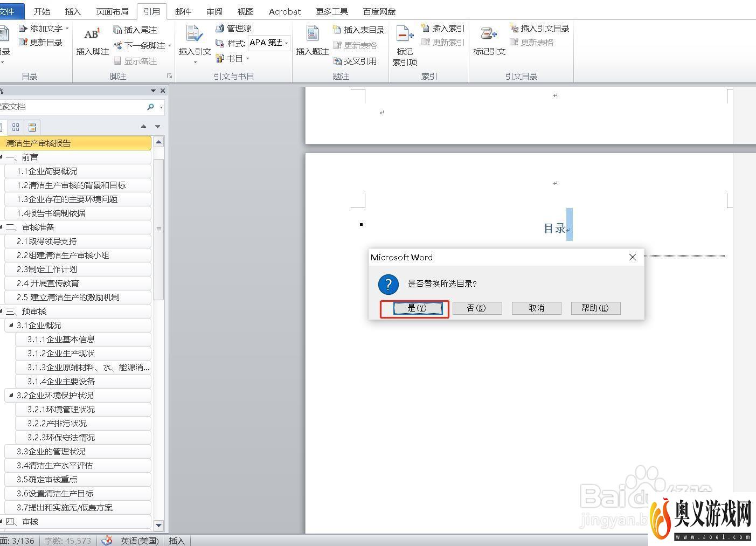Click Insert Index (插入索引)

[443, 28]
